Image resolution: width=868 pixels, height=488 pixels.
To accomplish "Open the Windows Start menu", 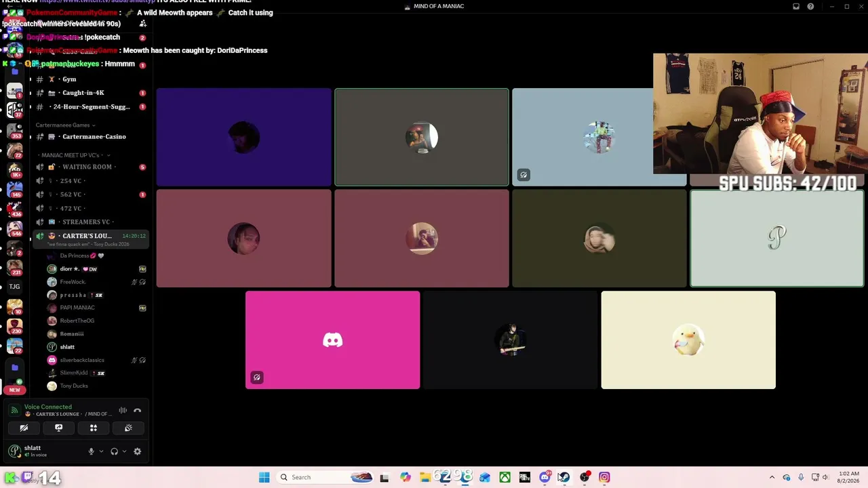I will pyautogui.click(x=264, y=477).
